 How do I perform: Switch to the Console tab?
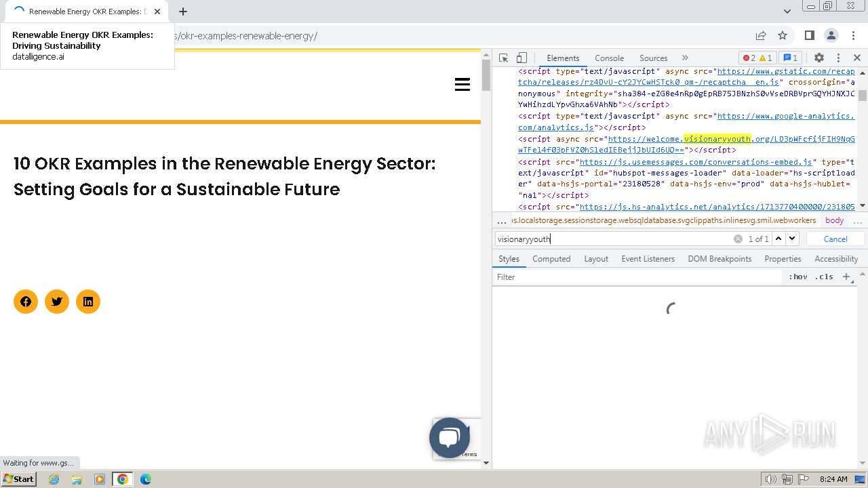pyautogui.click(x=609, y=58)
